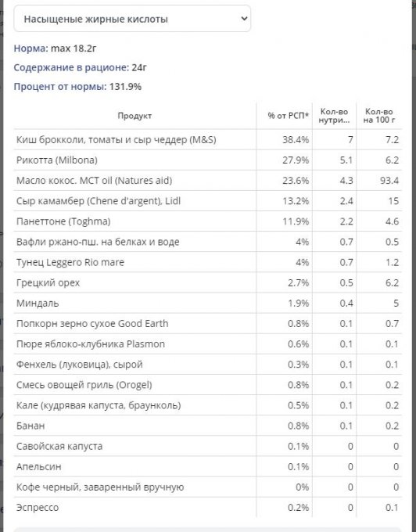
Task: Select Пюре яблоко-клубника Plasmon row
Action: [208, 343]
